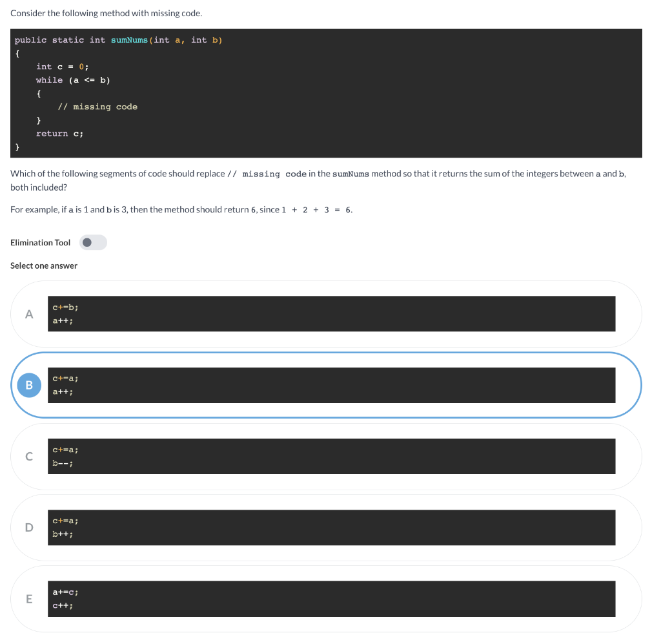
Task: Click the code snippet c+=a; b++;
Action: point(331,527)
